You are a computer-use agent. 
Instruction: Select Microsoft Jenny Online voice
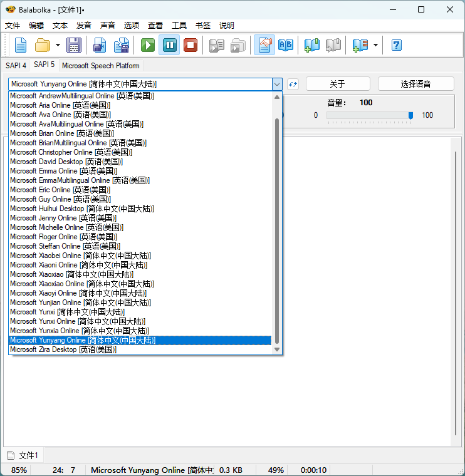(x=140, y=218)
